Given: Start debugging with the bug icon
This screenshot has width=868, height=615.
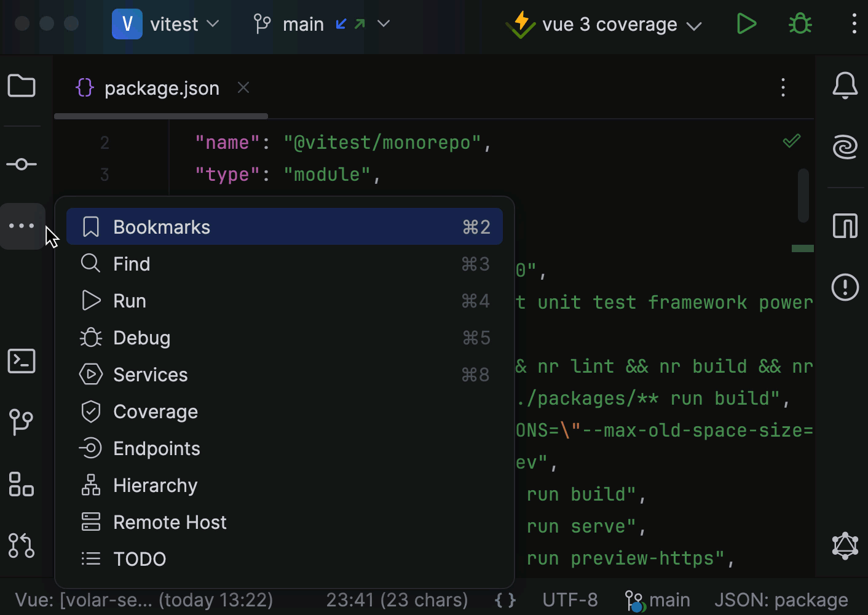Looking at the screenshot, I should [800, 24].
